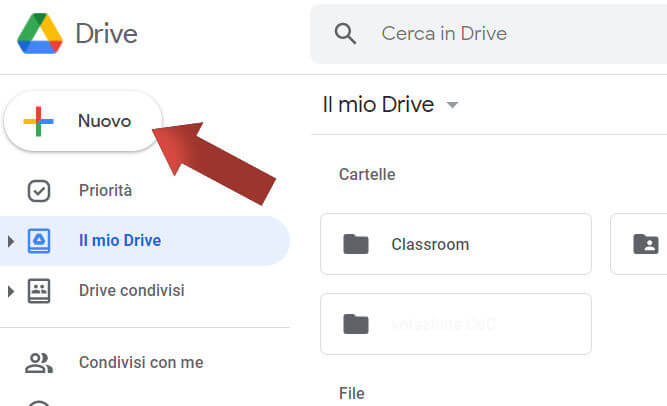Screen dimensions: 667x406
Task: Click the search magnifier icon
Action: (345, 34)
